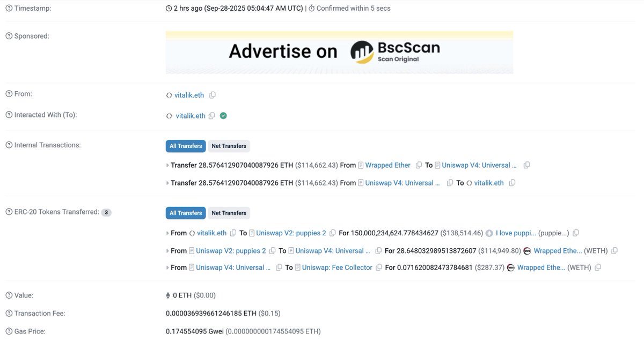Expand the ERC-20 transfer row from vitalik.eth
Image resolution: width=644 pixels, height=342 pixels.
tap(167, 233)
